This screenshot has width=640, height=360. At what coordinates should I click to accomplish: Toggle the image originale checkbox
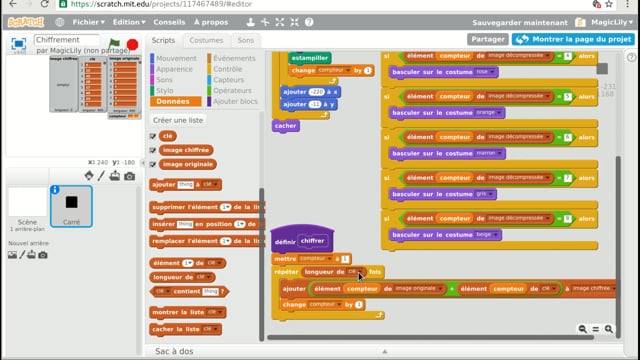[x=153, y=164]
